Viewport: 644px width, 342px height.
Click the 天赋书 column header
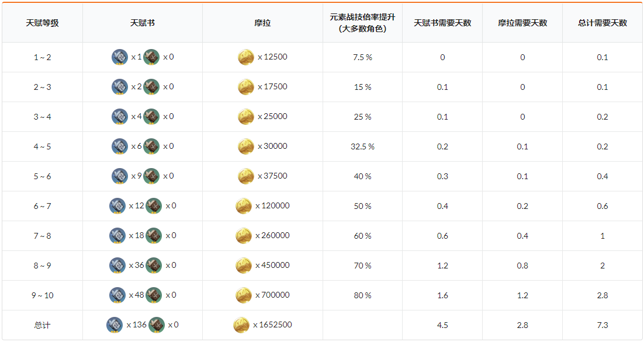[x=143, y=23]
